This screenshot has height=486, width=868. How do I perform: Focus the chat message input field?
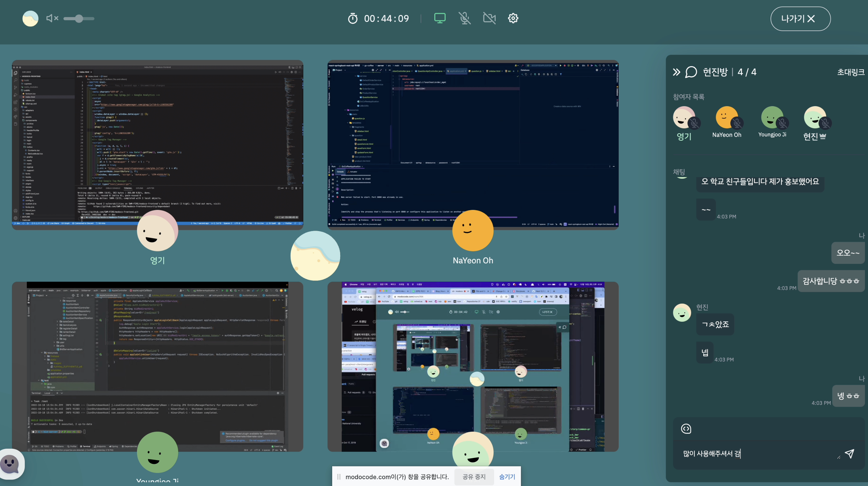[758, 454]
